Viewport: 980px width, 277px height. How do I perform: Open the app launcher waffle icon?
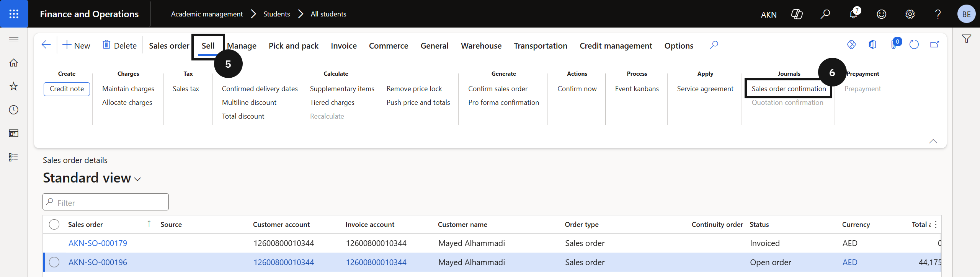point(14,14)
